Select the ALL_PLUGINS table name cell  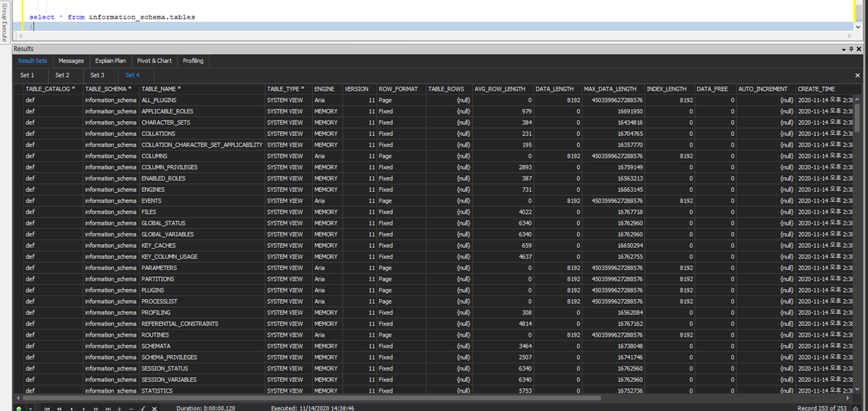pos(202,100)
